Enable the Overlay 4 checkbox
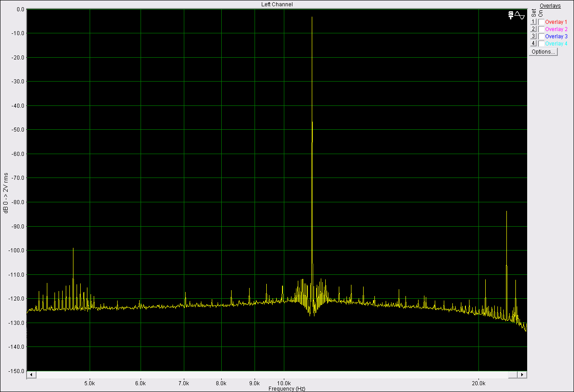574x392 pixels. pyautogui.click(x=541, y=43)
